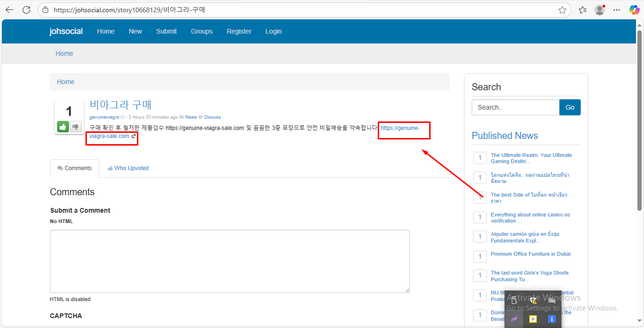Viewport: 644px width, 328px height.
Task: Switch to the Who Upvoted tab
Action: click(128, 168)
